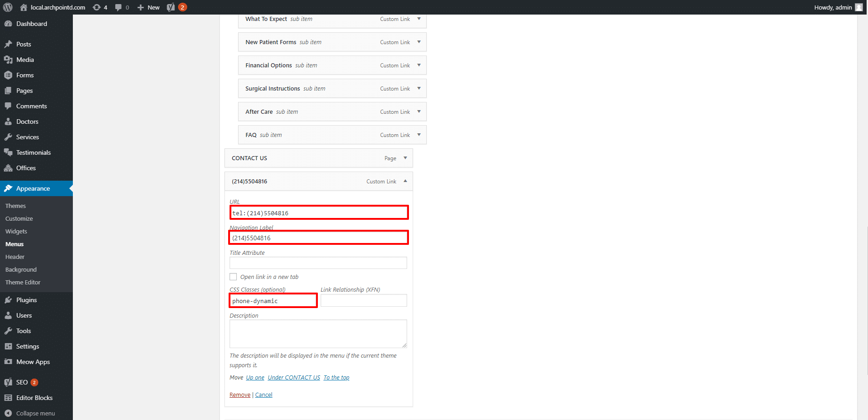This screenshot has width=868, height=420.
Task: Click the Settings sliders icon
Action: coord(8,346)
